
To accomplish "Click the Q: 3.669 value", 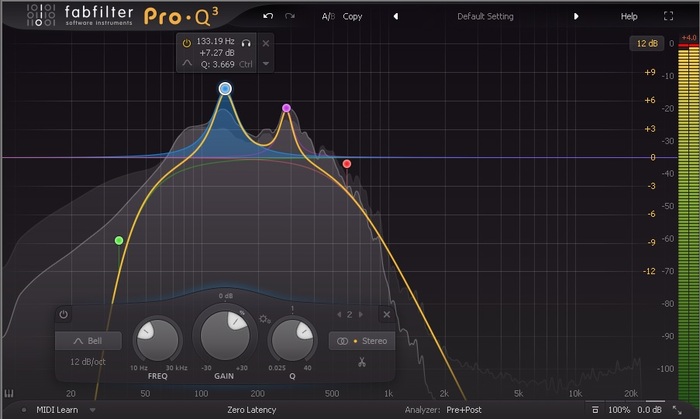I will (x=217, y=64).
